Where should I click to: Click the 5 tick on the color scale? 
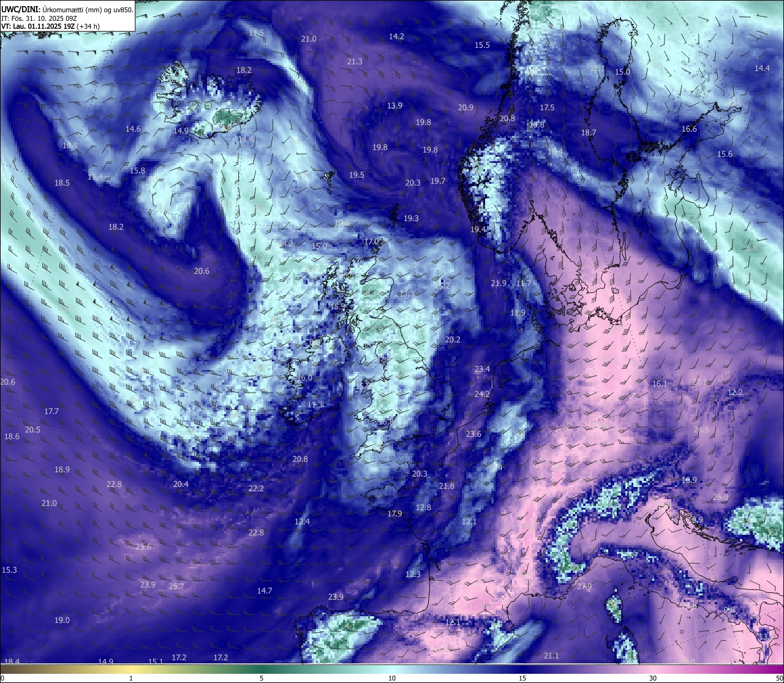point(262,678)
